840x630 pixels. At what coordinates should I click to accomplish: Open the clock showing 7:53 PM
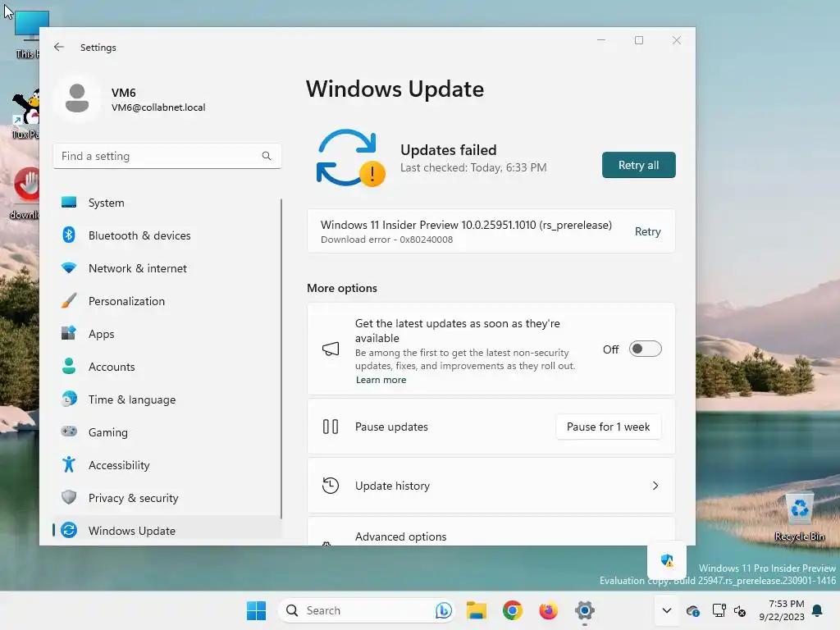[782, 610]
